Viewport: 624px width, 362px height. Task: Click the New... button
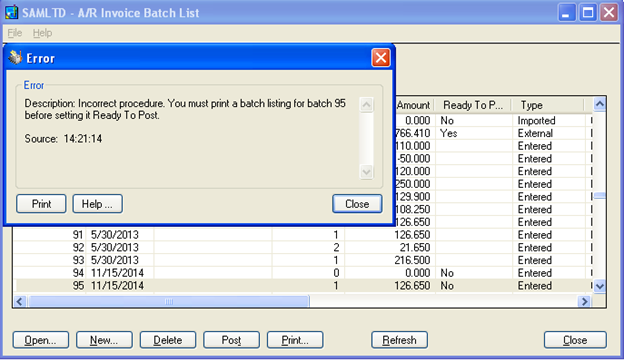click(104, 340)
